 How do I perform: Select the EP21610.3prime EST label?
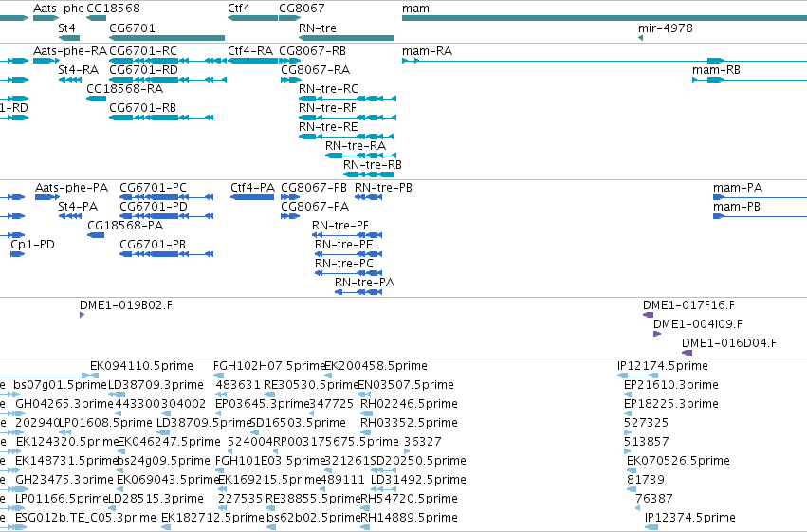(671, 385)
